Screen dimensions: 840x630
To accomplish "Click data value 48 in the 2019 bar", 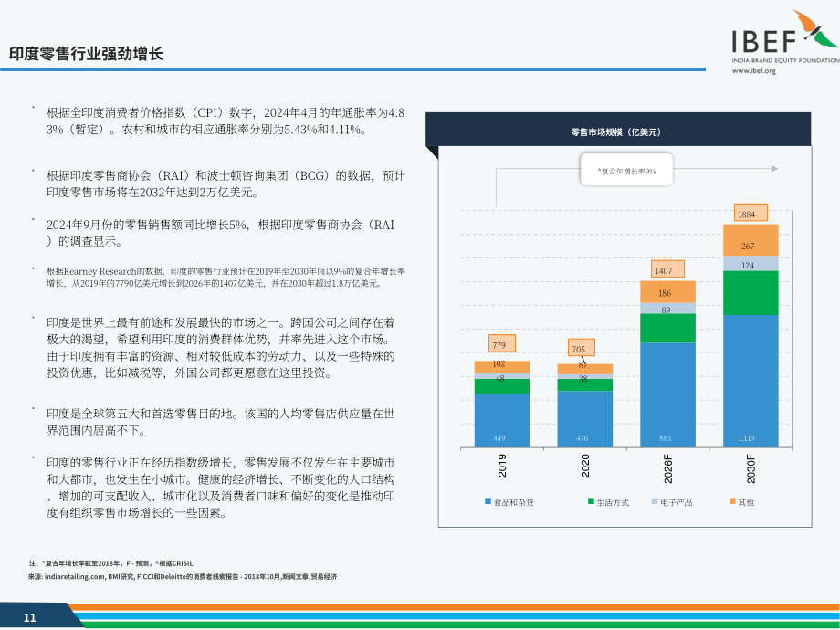I will [x=499, y=378].
